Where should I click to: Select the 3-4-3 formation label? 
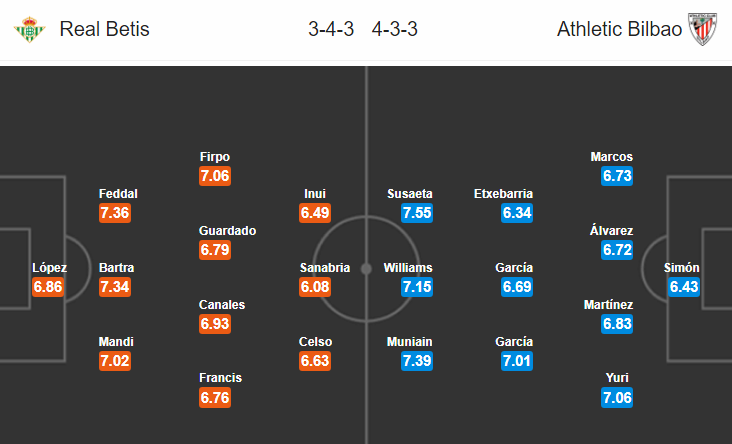pos(331,29)
